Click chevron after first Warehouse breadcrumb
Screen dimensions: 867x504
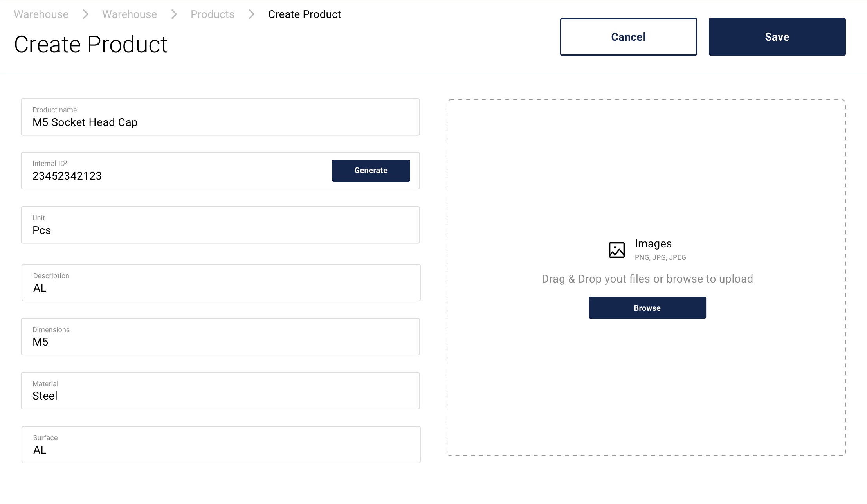[85, 14]
